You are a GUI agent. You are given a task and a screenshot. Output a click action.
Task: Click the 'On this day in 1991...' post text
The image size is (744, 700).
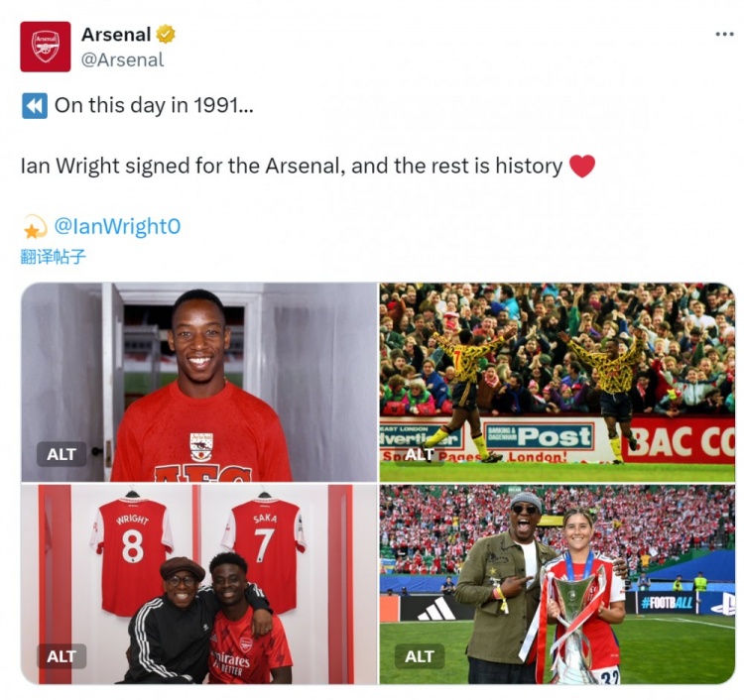[x=154, y=105]
